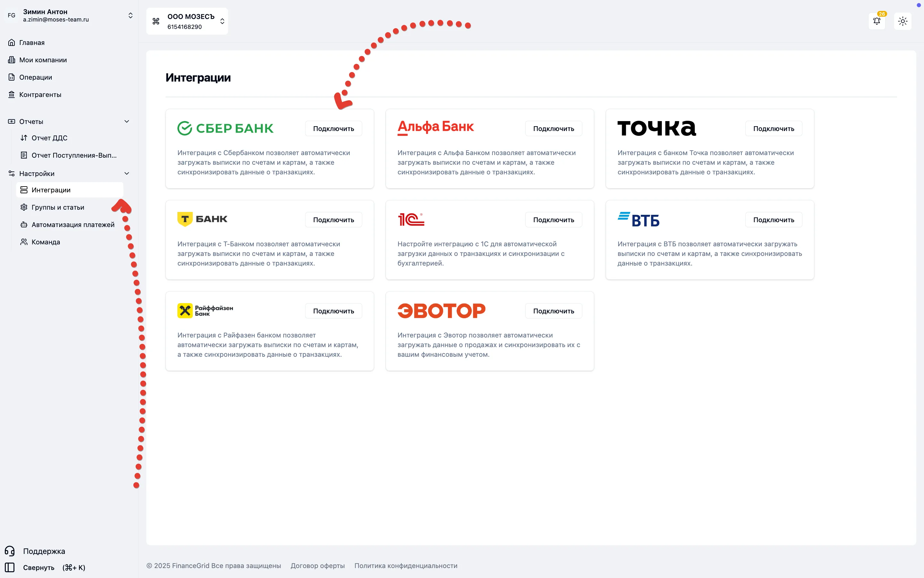Open Автоматизация платежей settings
The width and height of the screenshot is (924, 578).
click(x=70, y=224)
